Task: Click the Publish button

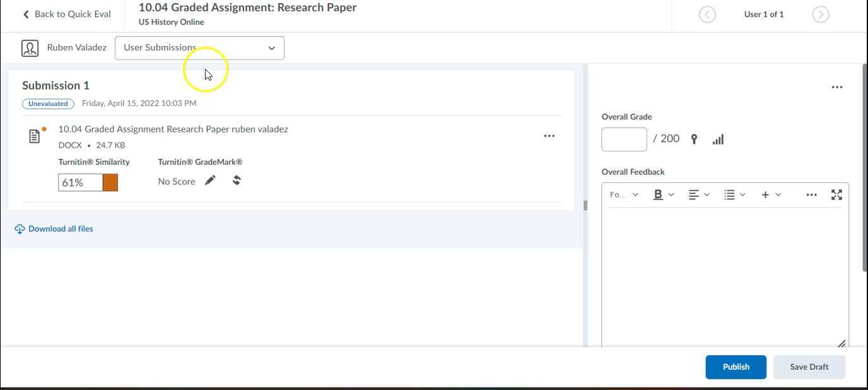Action: point(736,367)
